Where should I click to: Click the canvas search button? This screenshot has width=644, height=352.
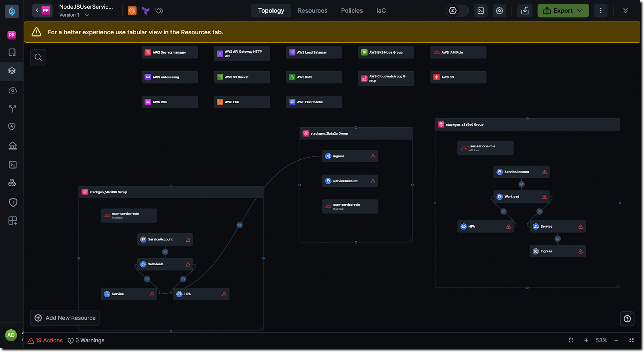click(x=38, y=57)
